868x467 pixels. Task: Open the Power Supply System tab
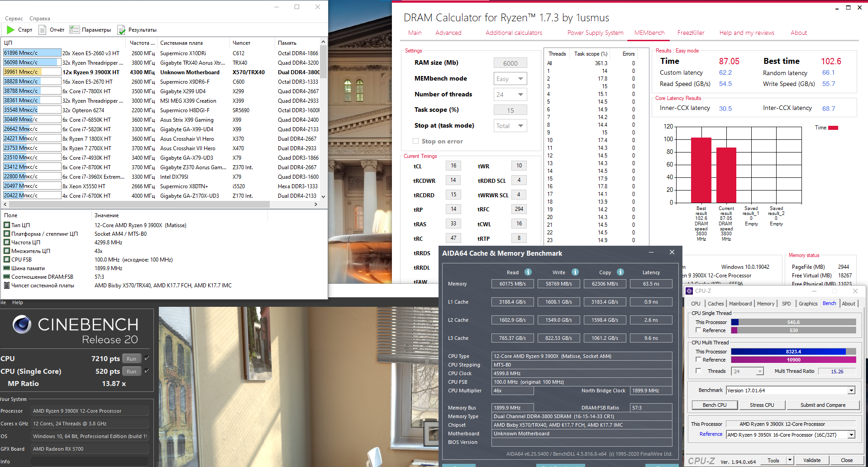pyautogui.click(x=595, y=33)
